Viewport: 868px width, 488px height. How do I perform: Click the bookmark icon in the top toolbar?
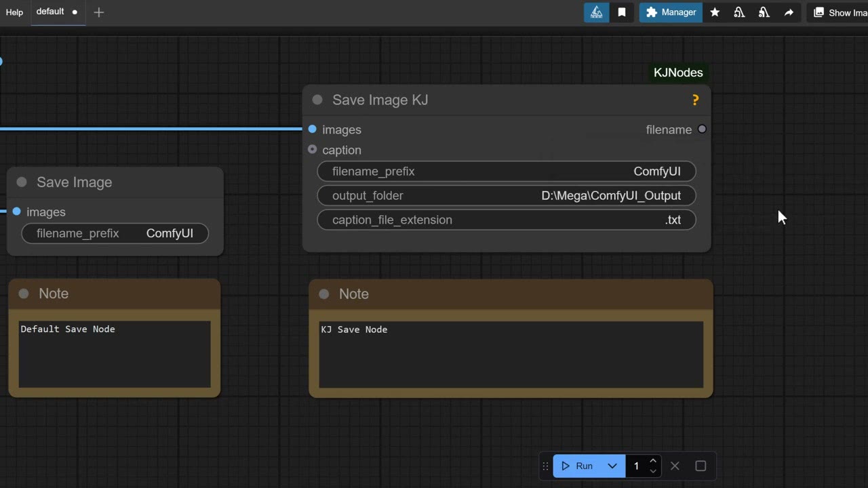(x=622, y=12)
